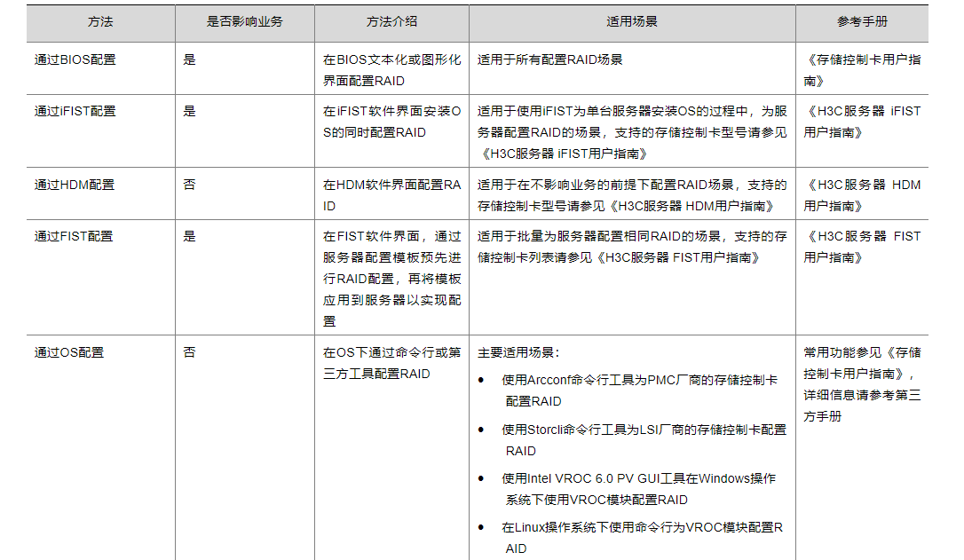964x560 pixels.
Task: Click the 是否影响业务 column header
Action: pyautogui.click(x=244, y=22)
